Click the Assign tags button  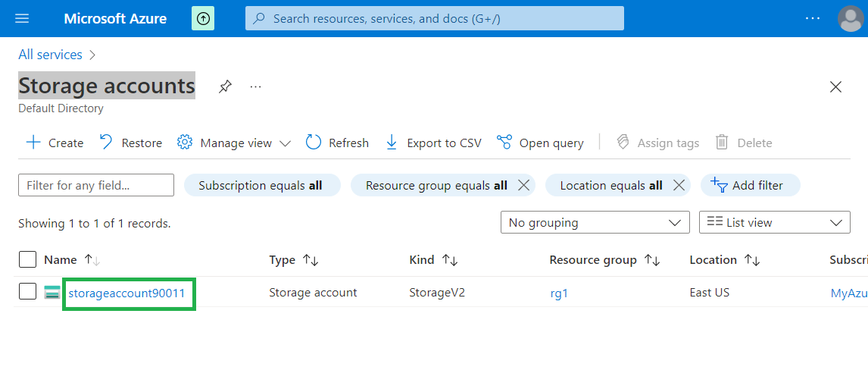pyautogui.click(x=657, y=143)
